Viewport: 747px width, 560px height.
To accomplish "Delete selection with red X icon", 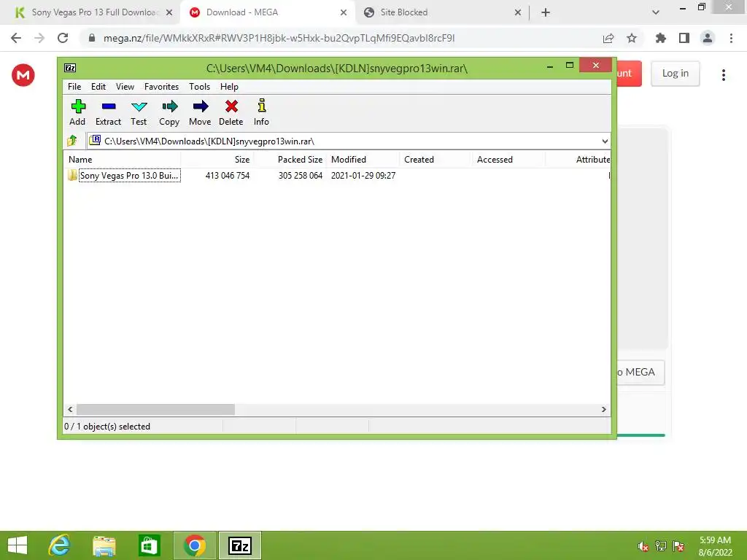I will (231, 113).
